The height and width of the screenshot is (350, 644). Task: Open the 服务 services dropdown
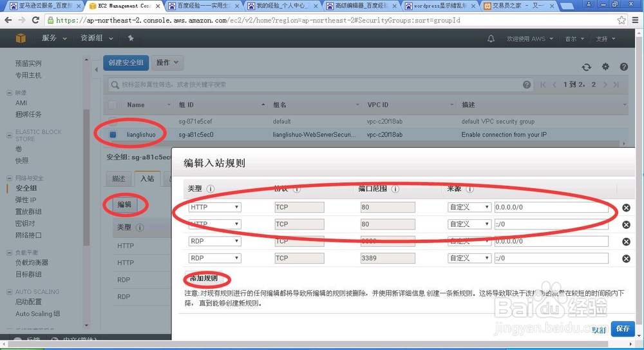[x=54, y=38]
